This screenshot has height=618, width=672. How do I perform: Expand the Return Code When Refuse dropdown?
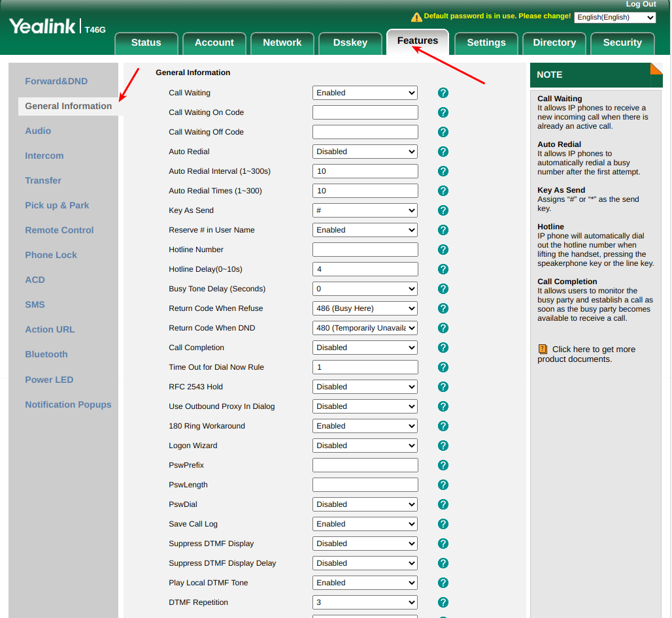point(365,308)
